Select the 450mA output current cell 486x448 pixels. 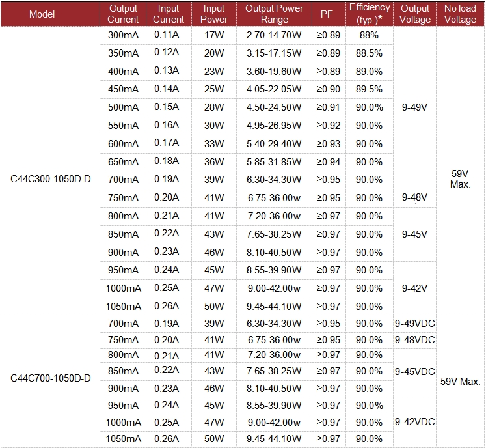[124, 89]
